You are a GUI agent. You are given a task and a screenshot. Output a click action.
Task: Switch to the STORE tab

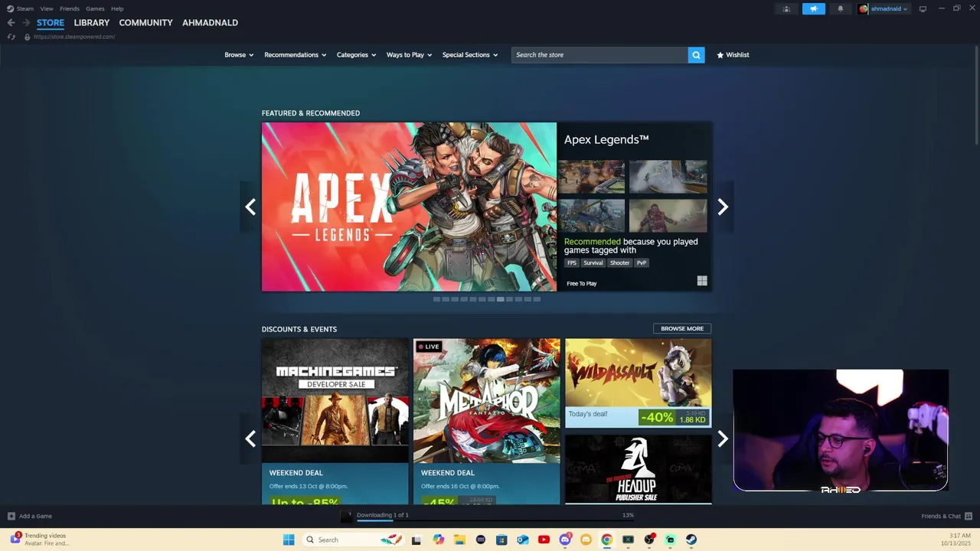coord(51,23)
